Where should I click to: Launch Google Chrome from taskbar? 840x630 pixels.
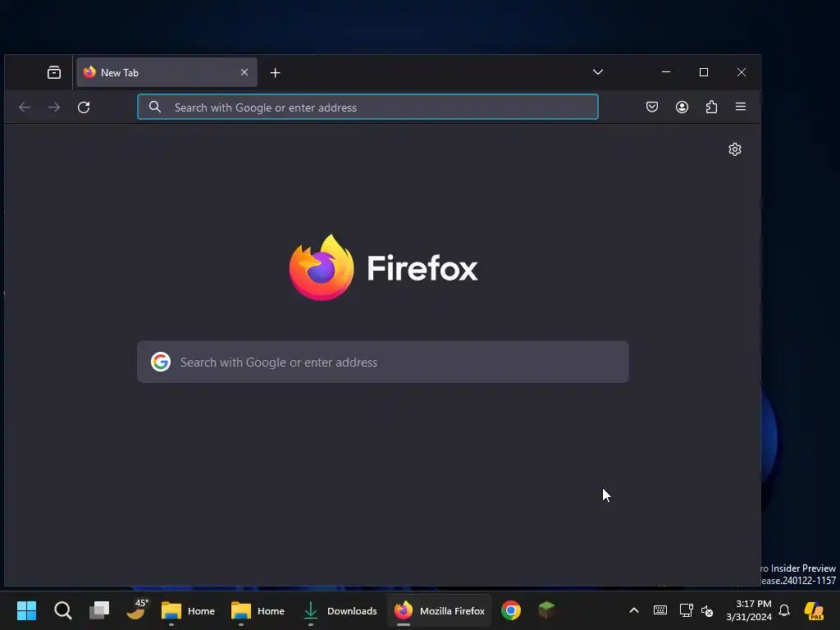click(511, 610)
